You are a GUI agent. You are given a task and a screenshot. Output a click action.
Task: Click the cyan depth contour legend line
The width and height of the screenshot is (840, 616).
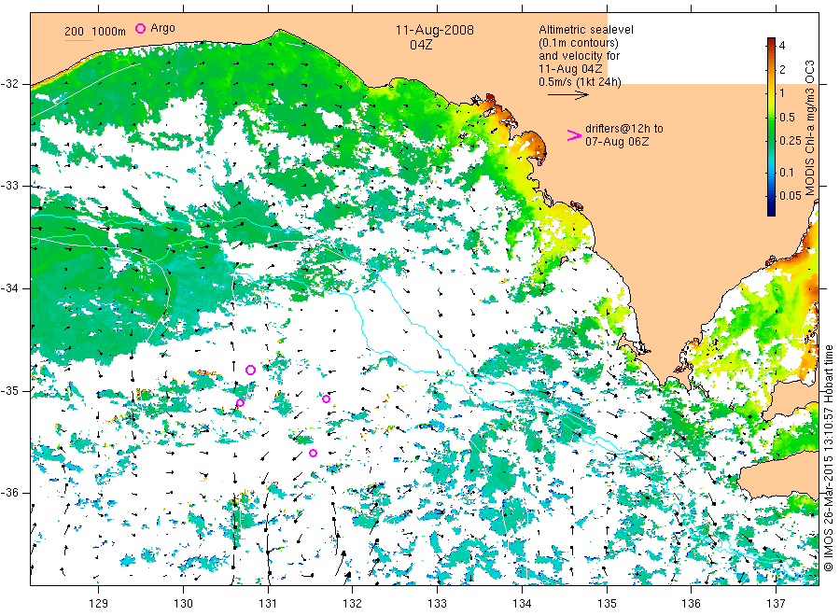[78, 40]
